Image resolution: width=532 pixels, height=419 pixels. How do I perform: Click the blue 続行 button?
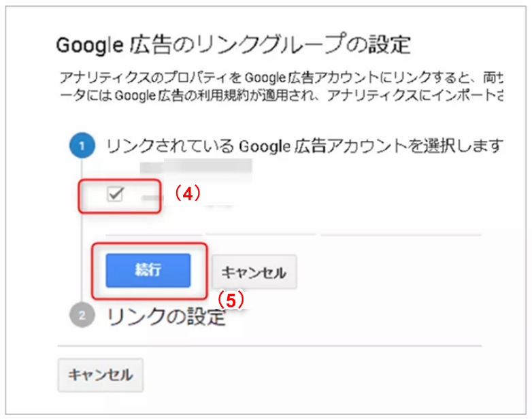(148, 271)
